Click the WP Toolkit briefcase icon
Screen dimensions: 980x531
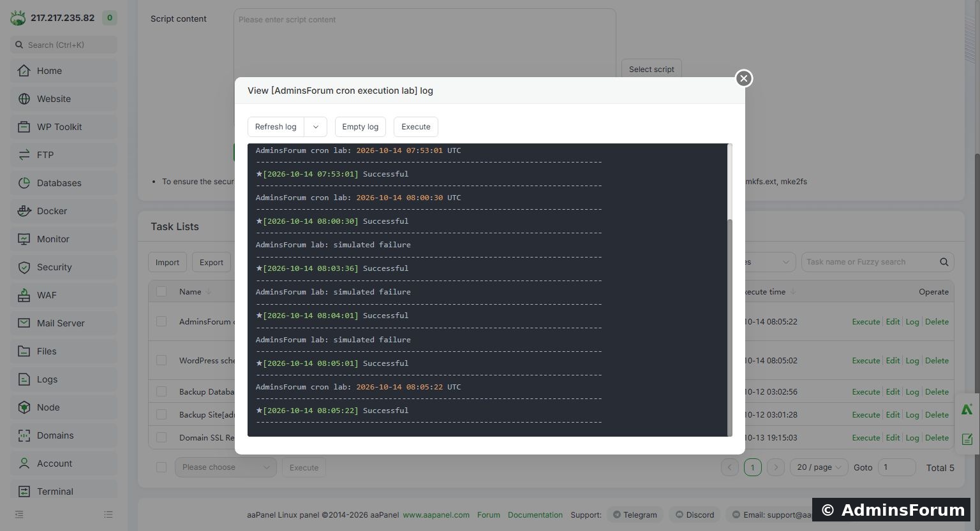pyautogui.click(x=24, y=127)
